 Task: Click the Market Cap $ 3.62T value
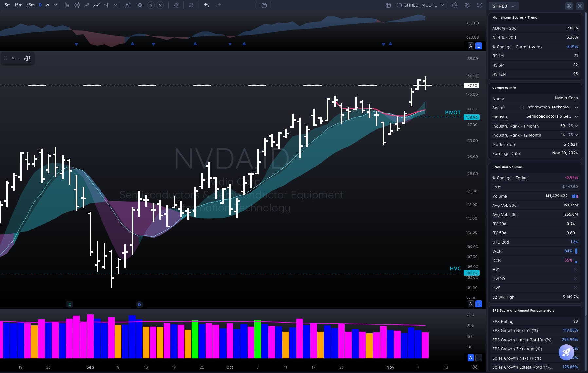click(571, 144)
